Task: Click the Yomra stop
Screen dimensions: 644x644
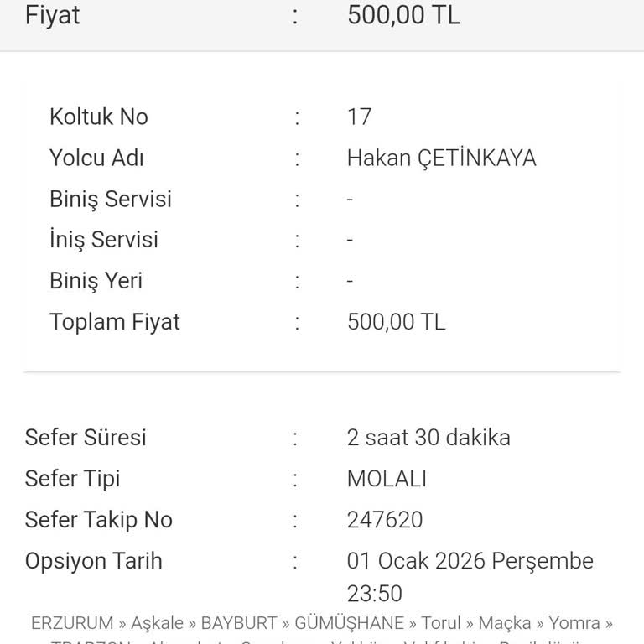Action: [x=574, y=623]
